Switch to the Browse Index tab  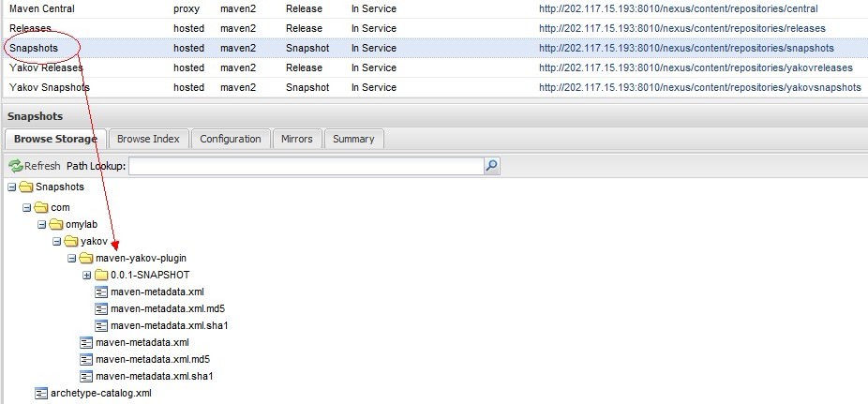pos(148,139)
